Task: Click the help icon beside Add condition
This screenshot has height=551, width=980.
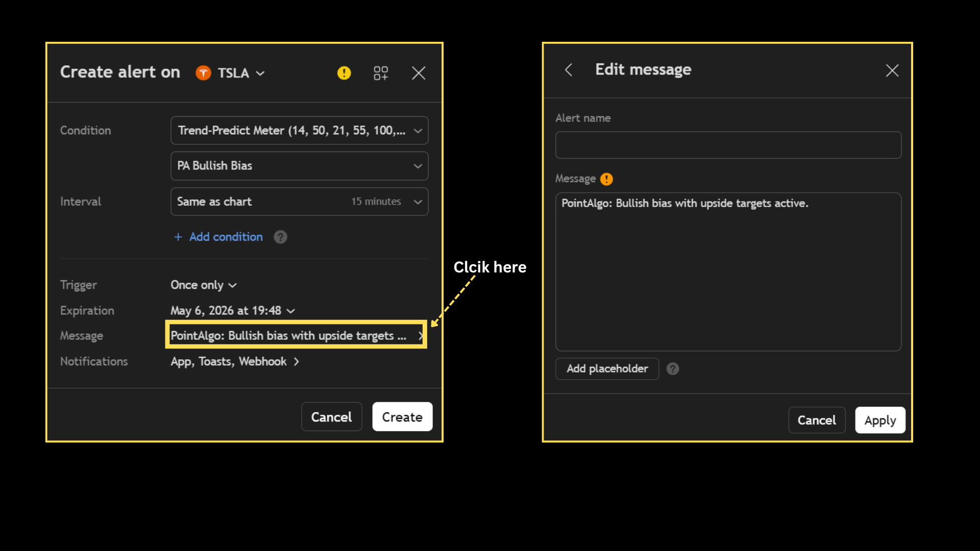Action: 280,237
